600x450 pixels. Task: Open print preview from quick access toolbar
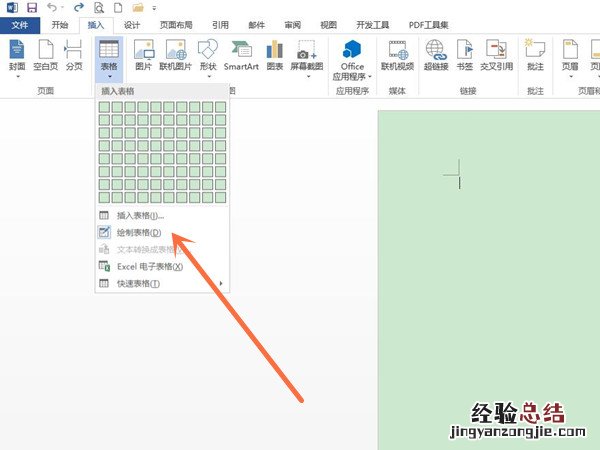(x=99, y=7)
